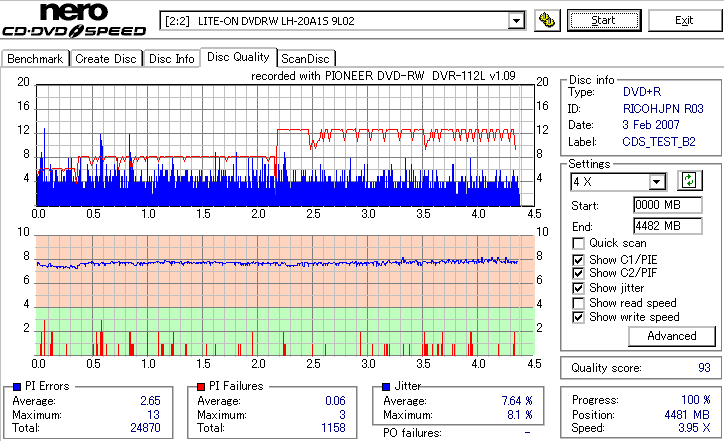This screenshot has width=724, height=441.
Task: Go to the Disc Info tab
Action: click(x=171, y=59)
